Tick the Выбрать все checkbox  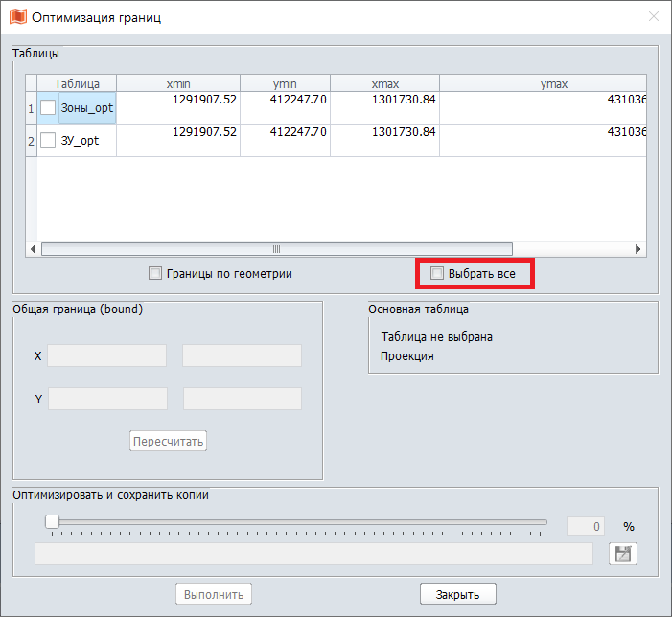click(x=438, y=274)
